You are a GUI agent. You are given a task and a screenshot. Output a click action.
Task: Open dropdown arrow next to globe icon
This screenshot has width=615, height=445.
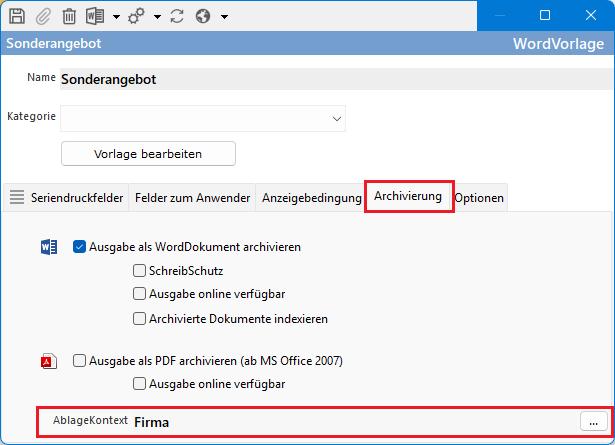(x=224, y=17)
